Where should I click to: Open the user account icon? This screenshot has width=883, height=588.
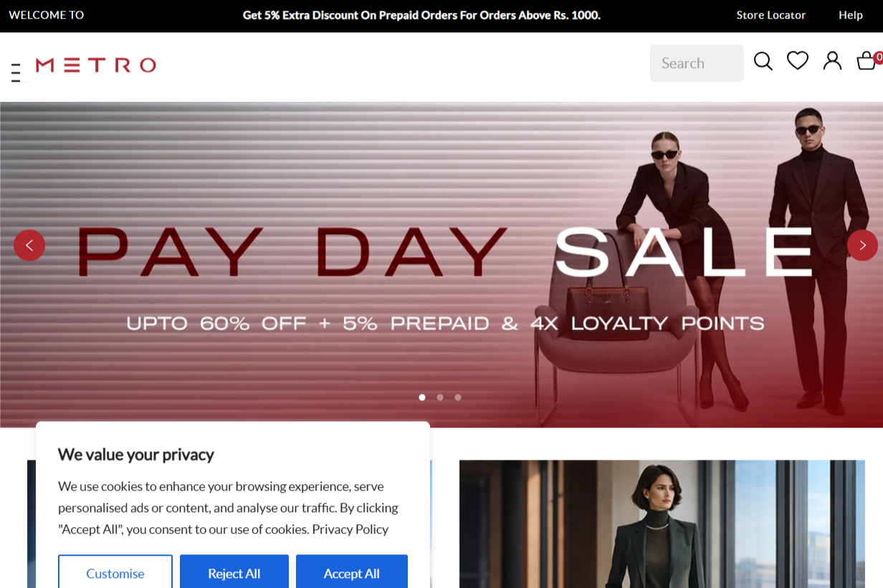(832, 61)
